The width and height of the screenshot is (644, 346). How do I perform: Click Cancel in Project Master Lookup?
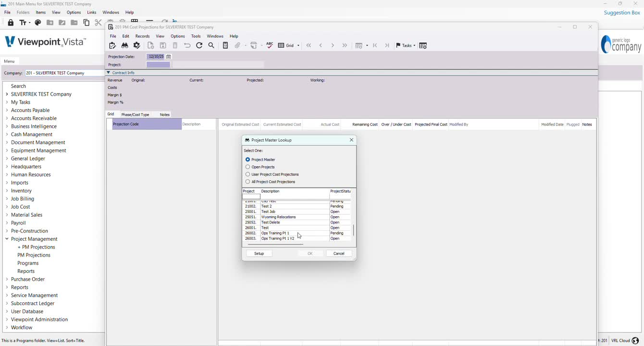[339, 253]
